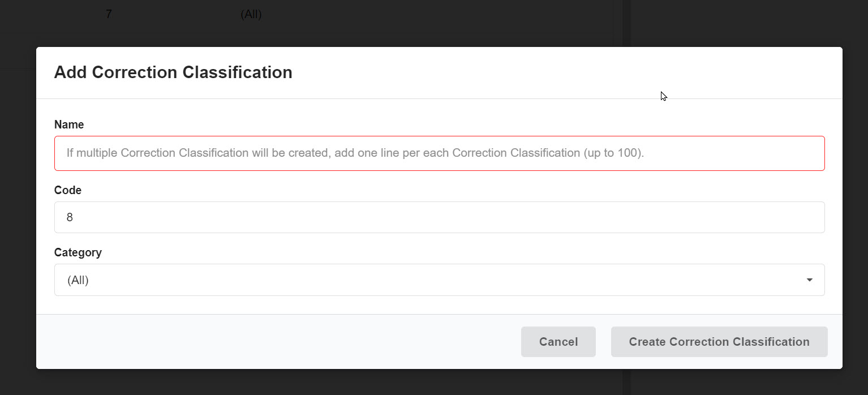This screenshot has height=395, width=868.
Task: Click the (All) value in Category combo box
Action: click(x=78, y=280)
